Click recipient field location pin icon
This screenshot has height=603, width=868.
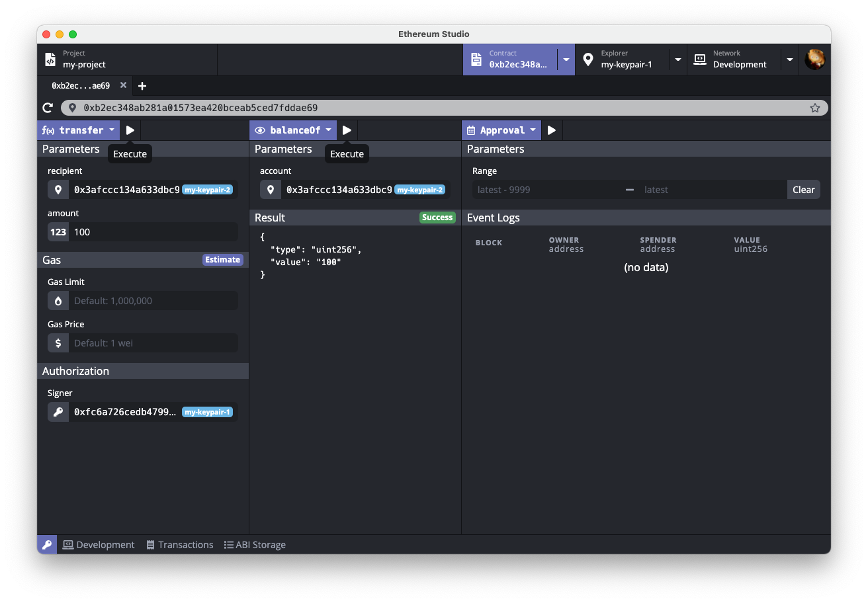tap(58, 190)
